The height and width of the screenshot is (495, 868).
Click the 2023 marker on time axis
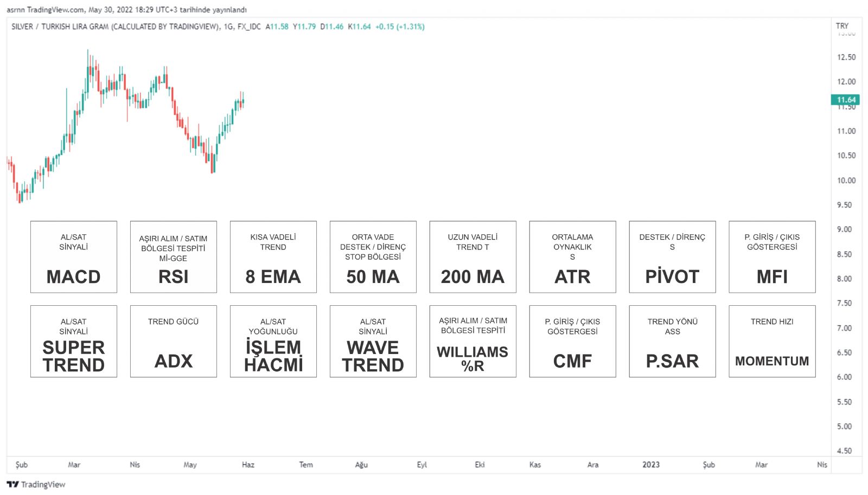point(651,465)
